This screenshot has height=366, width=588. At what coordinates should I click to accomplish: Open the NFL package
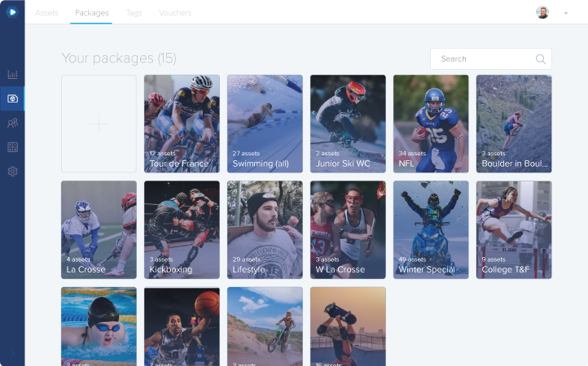click(431, 124)
